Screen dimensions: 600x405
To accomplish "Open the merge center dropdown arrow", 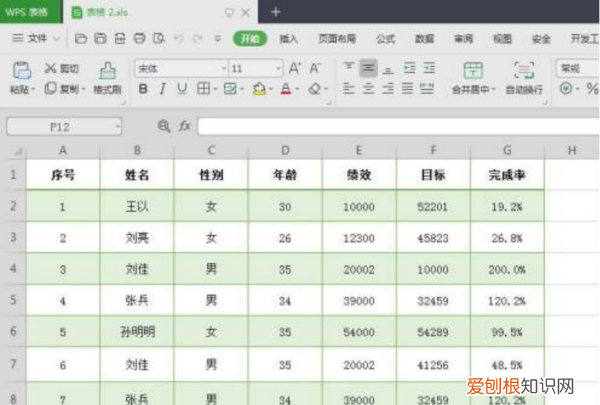I will tap(494, 90).
